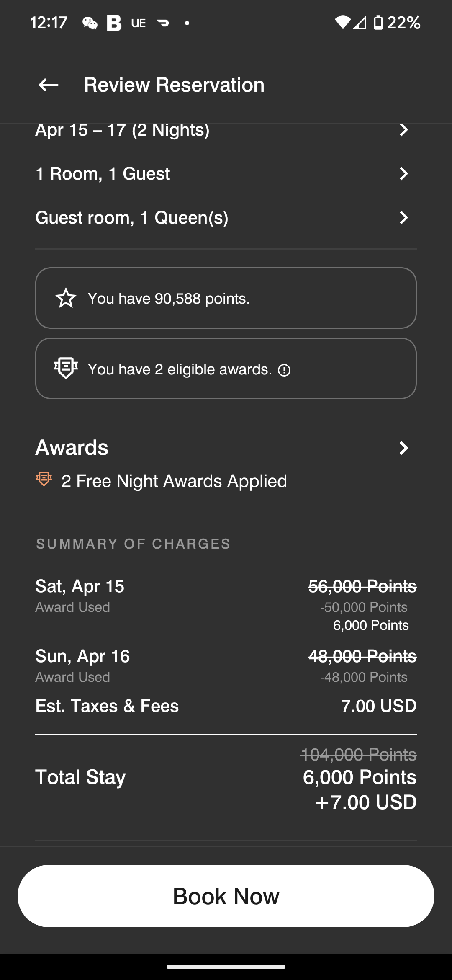
Task: Tap the star icon beside points balance
Action: coord(66,298)
